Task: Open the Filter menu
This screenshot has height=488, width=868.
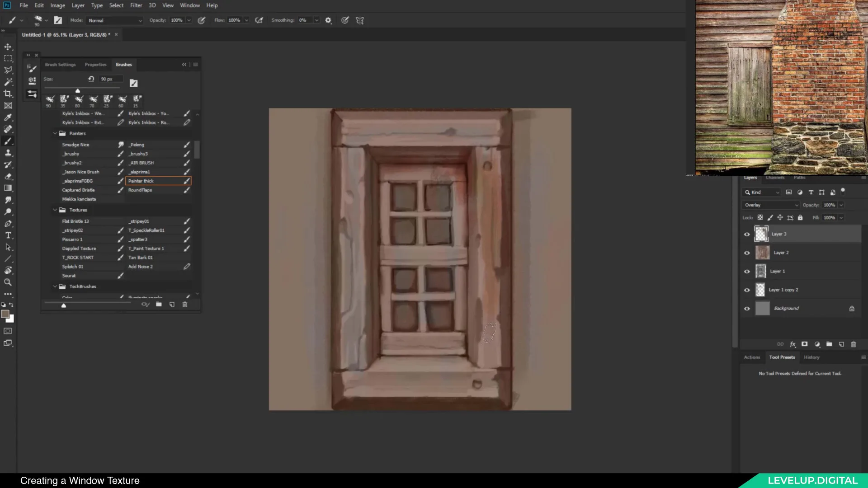Action: point(136,5)
